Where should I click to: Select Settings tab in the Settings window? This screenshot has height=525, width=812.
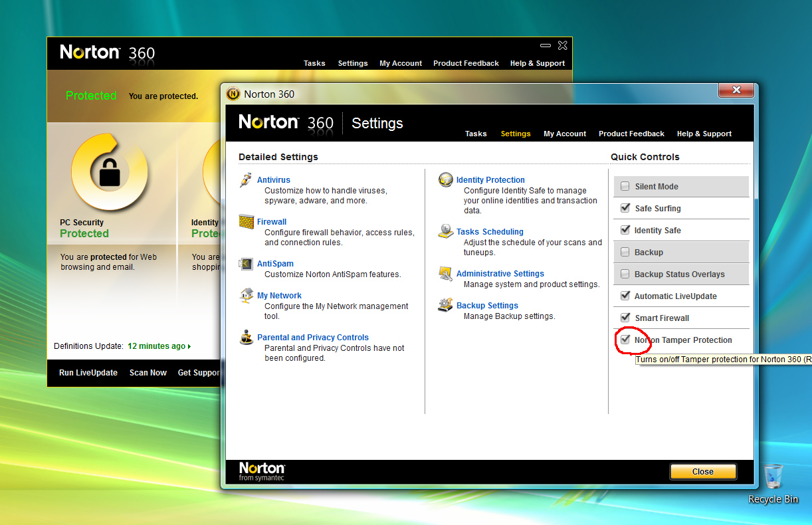(x=516, y=134)
